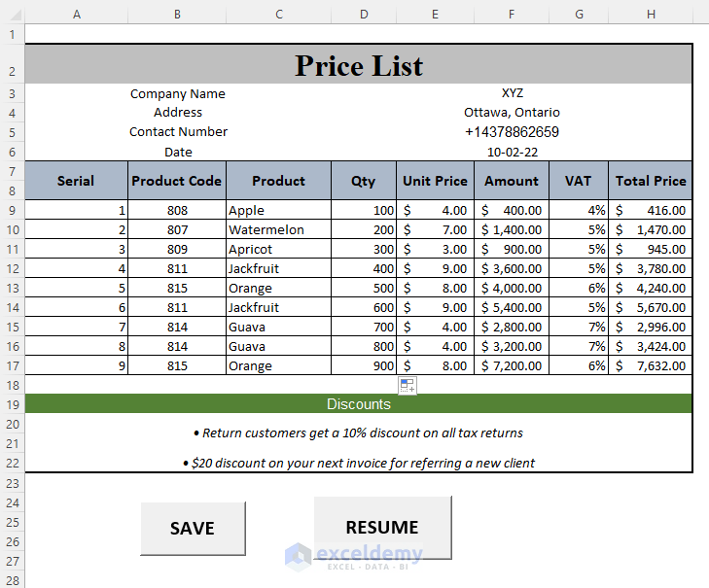Select Unit Price cell showing 3.00
The width and height of the screenshot is (709, 588).
click(435, 249)
